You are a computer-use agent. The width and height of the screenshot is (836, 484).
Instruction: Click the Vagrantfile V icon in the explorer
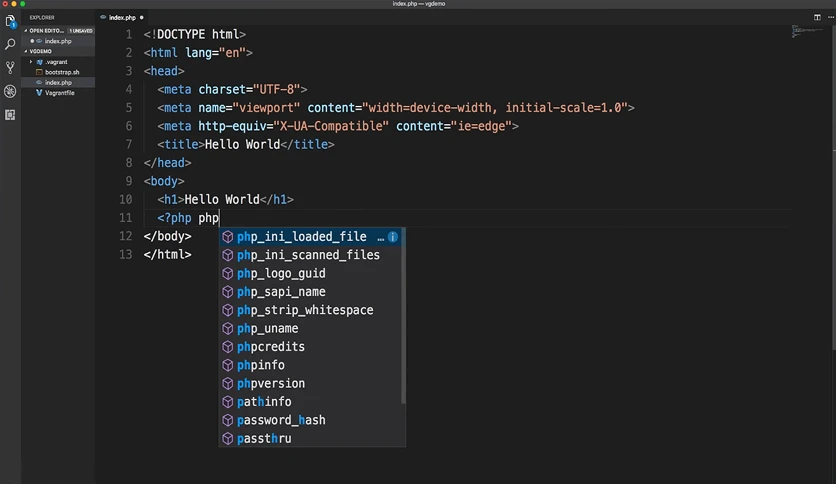(39, 93)
